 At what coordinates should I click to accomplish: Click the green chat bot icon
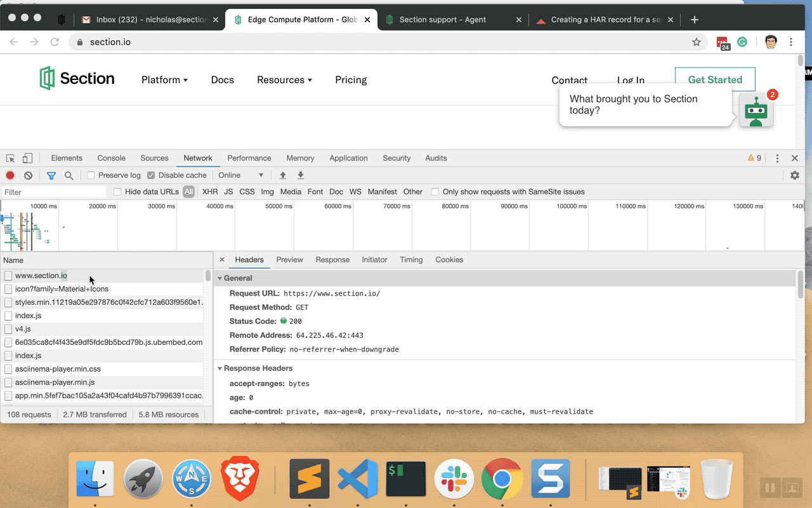point(756,111)
